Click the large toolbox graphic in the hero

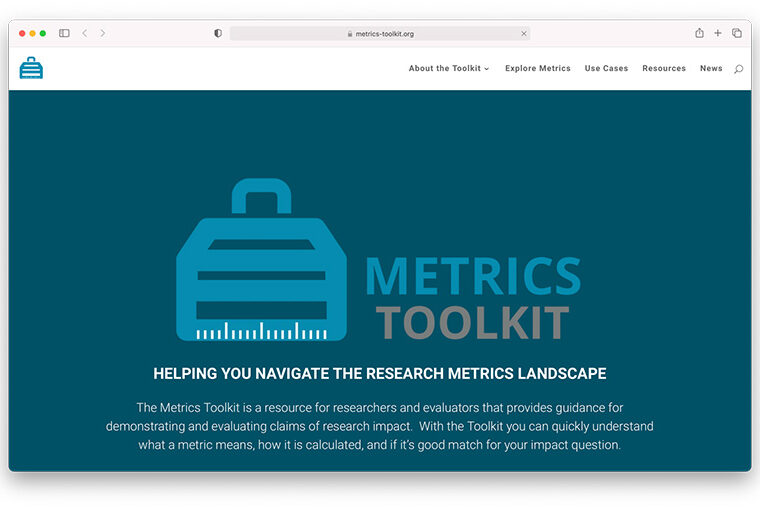point(261,259)
